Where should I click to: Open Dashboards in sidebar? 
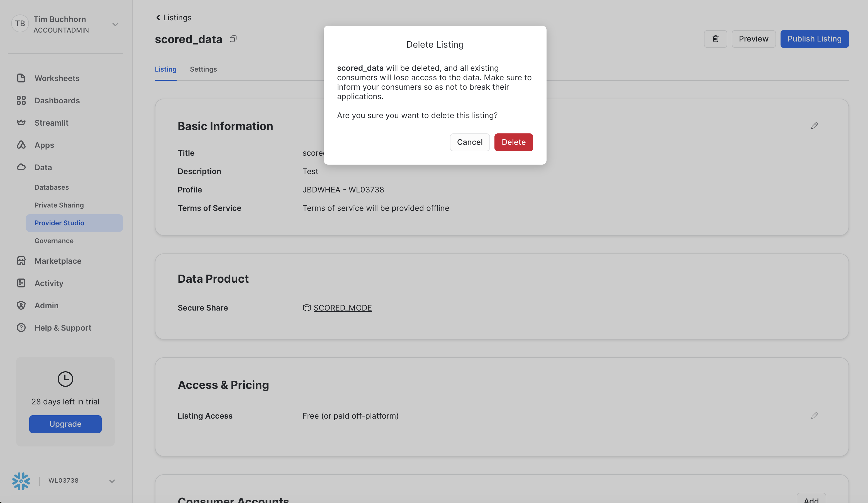[x=57, y=101]
